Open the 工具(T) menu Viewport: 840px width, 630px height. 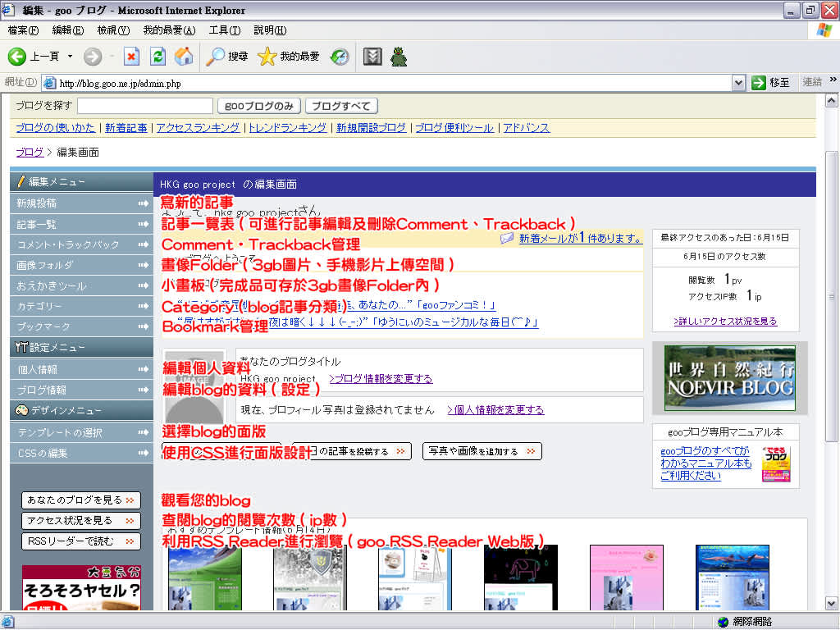click(x=224, y=30)
